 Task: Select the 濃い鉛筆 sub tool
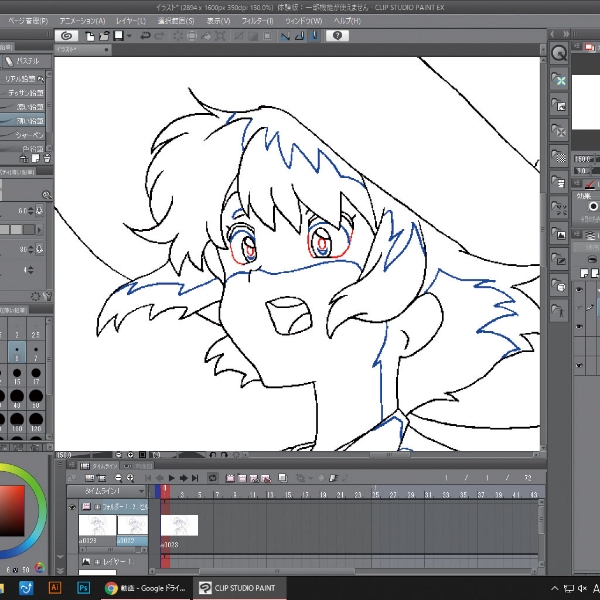[x=23, y=107]
